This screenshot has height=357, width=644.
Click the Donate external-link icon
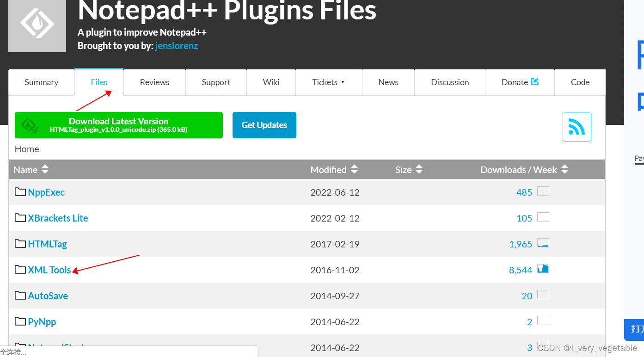535,81
